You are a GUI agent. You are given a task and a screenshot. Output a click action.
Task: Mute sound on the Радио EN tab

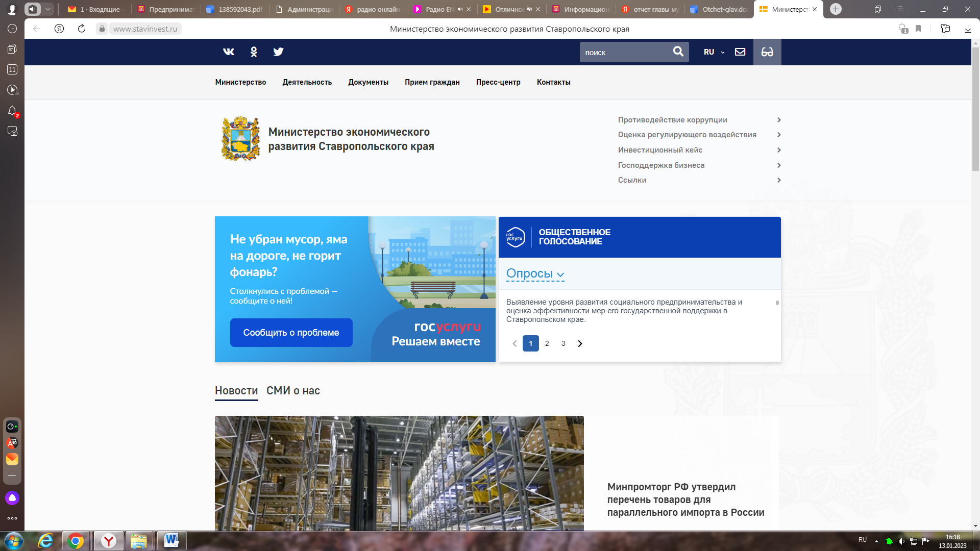point(460,9)
